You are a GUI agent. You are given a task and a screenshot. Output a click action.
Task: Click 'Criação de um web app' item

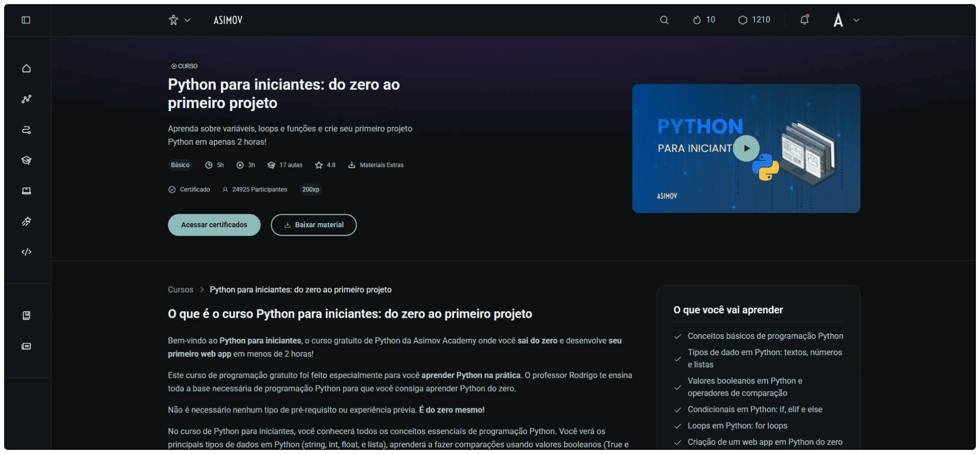[765, 442]
